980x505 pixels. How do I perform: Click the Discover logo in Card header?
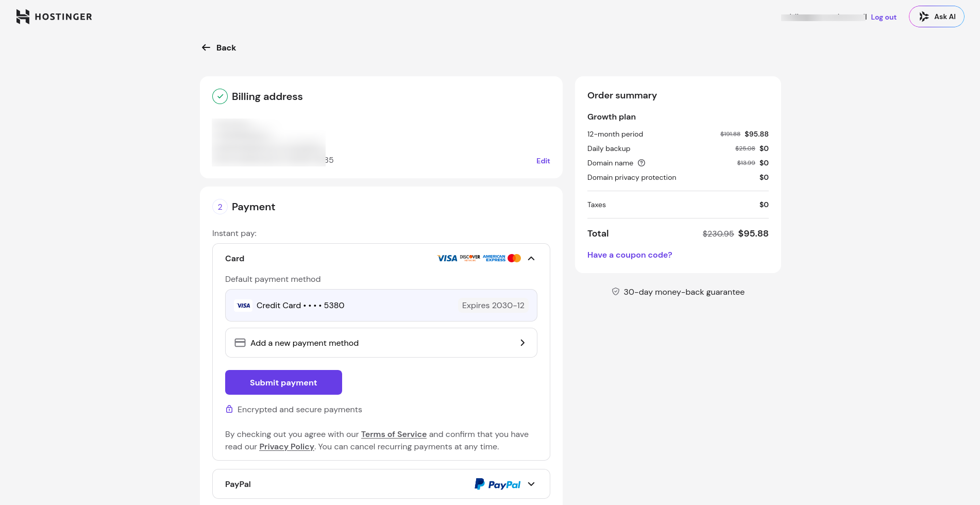[470, 258]
